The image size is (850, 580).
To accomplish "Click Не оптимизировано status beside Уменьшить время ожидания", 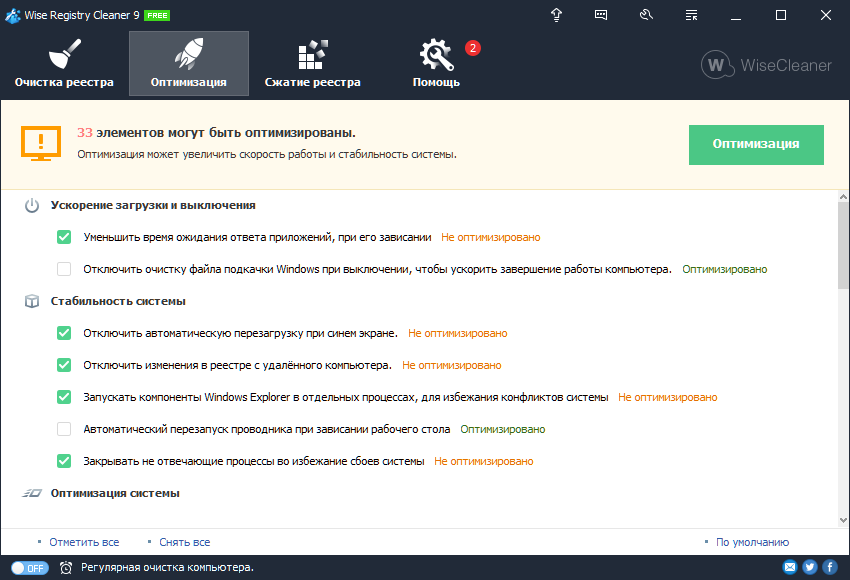I will pos(491,237).
